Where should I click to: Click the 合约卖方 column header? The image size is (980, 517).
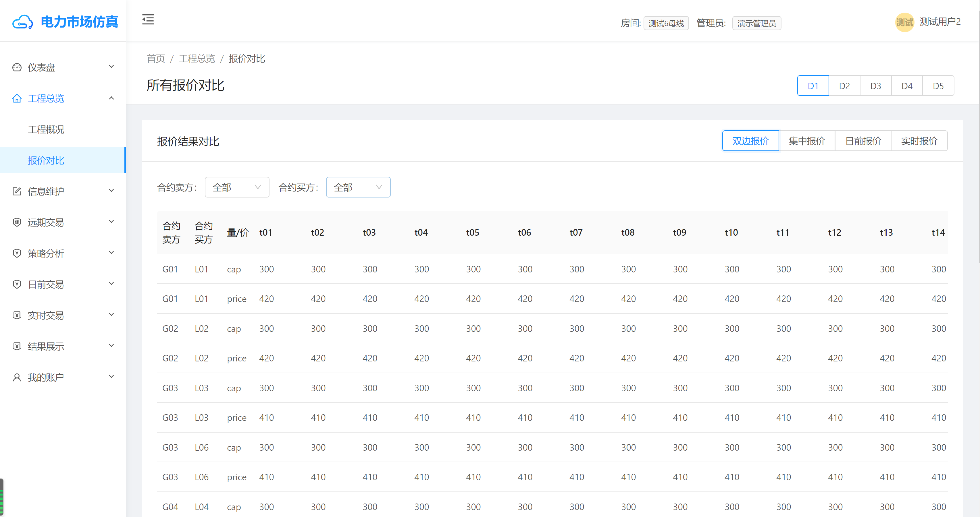pos(171,232)
